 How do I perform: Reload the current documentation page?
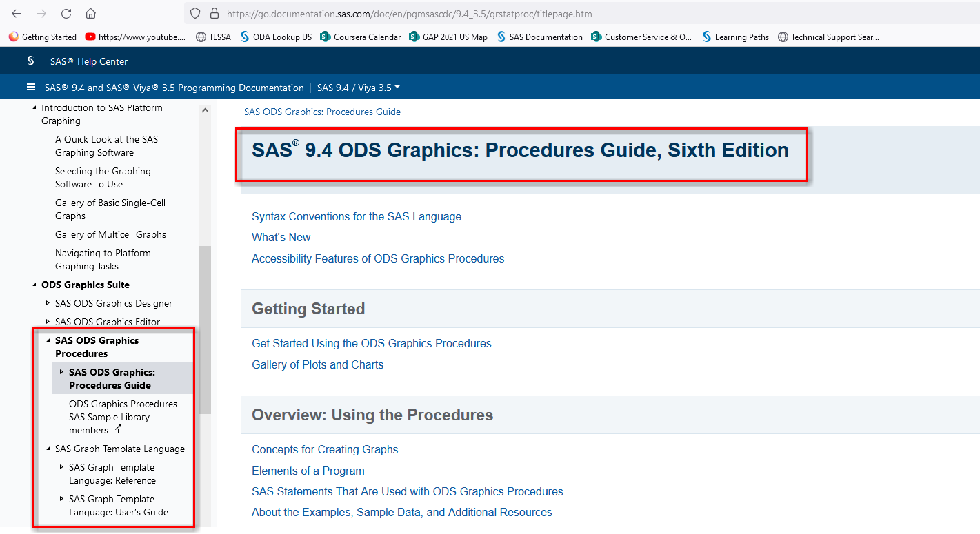coord(66,13)
